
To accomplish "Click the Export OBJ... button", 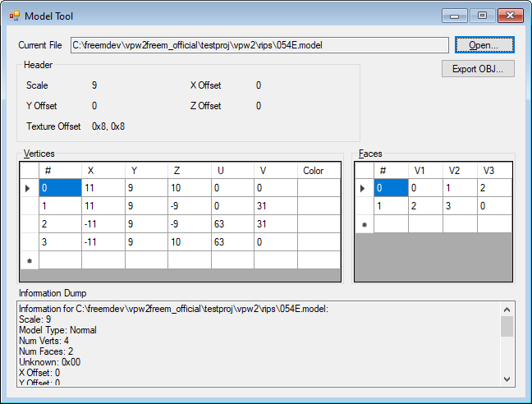I will pyautogui.click(x=478, y=69).
